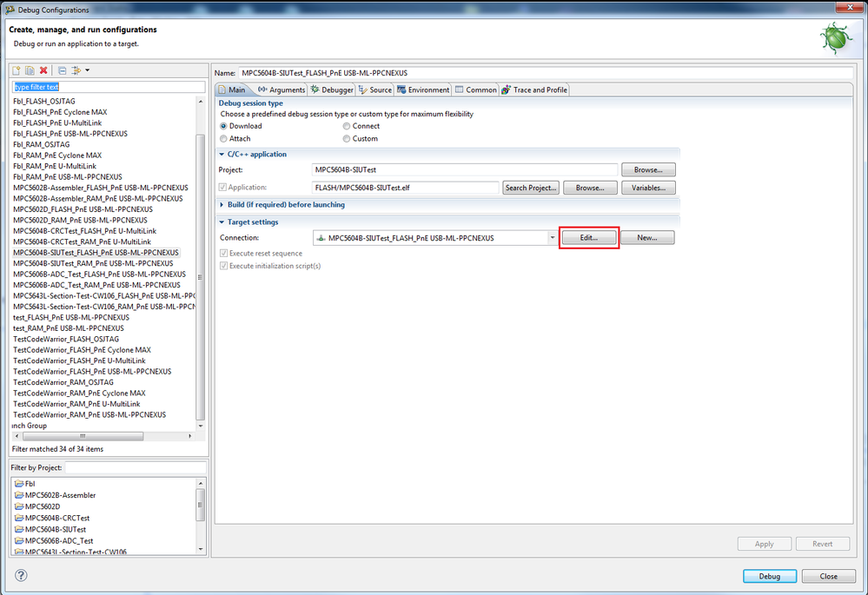Switch to the Source tab
868x595 pixels.
tap(374, 89)
